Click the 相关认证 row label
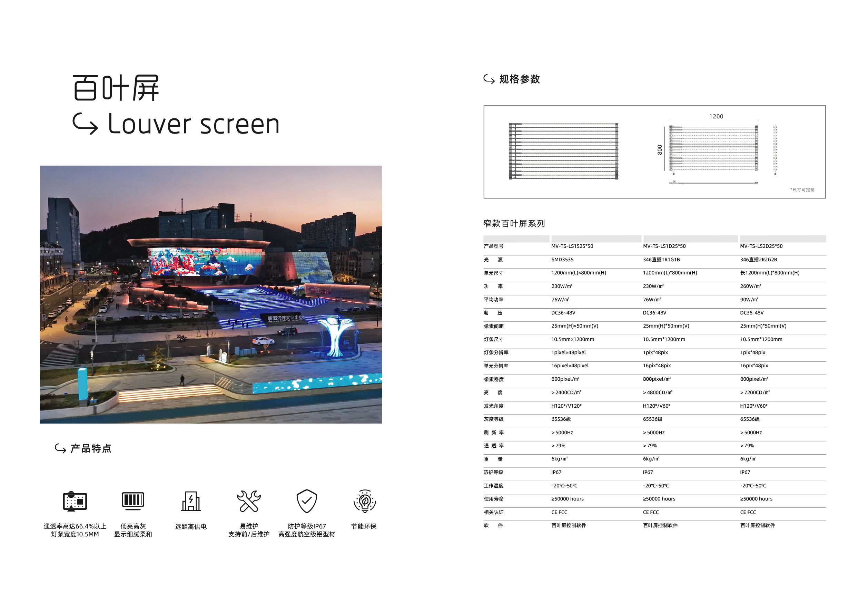Viewport: 868px width, 593px height. coord(493,512)
